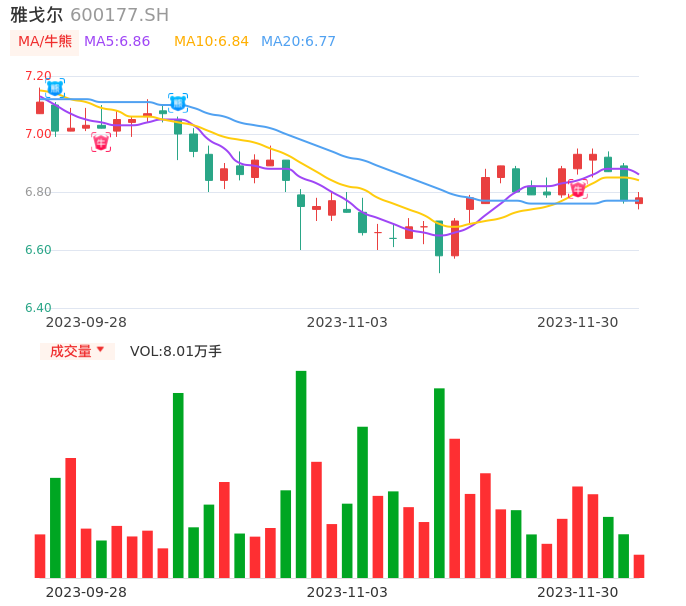686x606 pixels.
Task: Select the MA/牛熊 indicator button
Action: click(x=44, y=42)
